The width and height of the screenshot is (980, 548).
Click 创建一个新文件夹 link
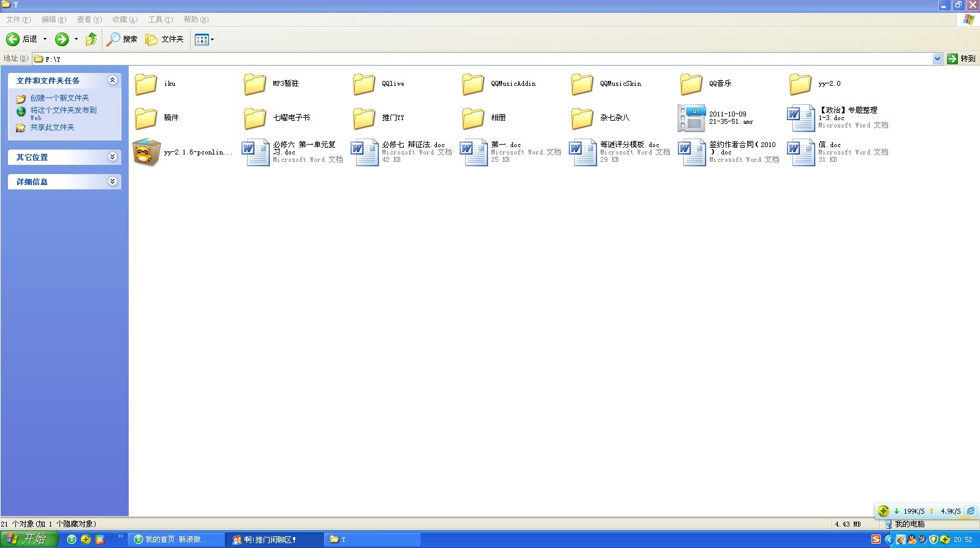click(59, 98)
